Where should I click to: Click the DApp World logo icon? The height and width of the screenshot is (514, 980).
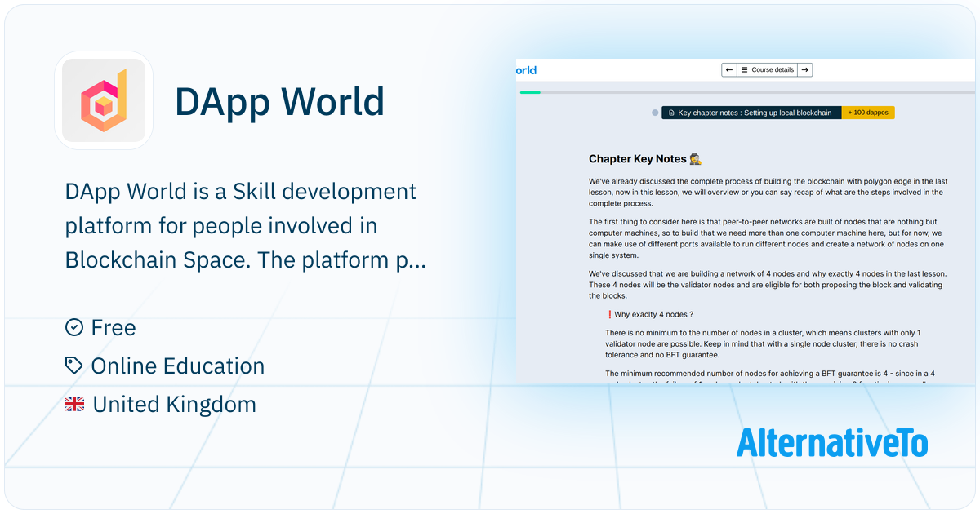pyautogui.click(x=104, y=100)
